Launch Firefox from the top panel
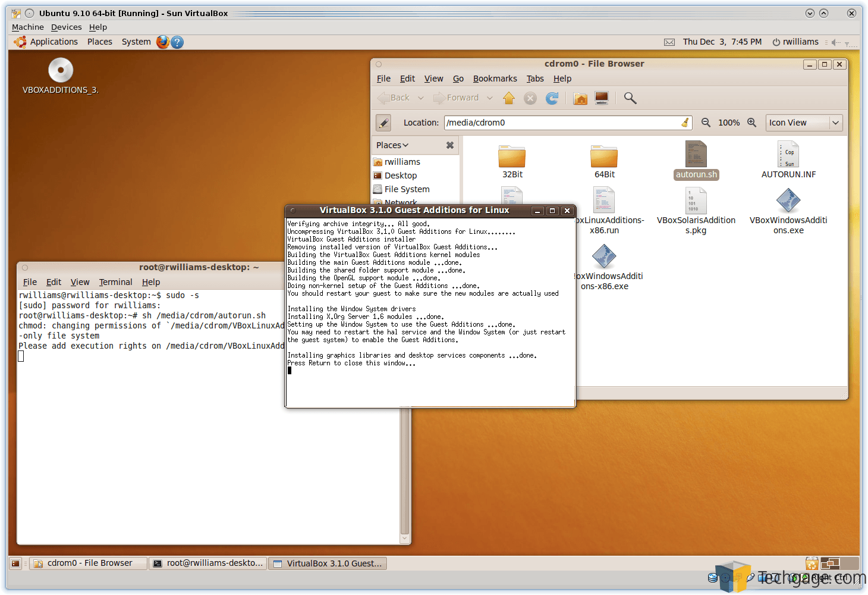Screen dimensions: 868x595 point(162,42)
